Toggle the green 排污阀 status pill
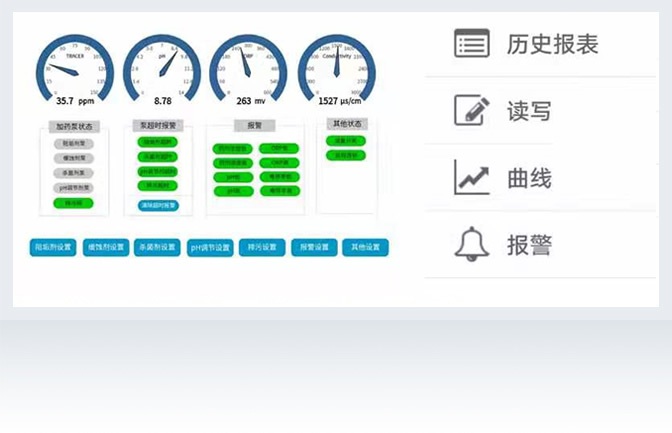Viewport: 672px width, 433px height. click(x=73, y=203)
